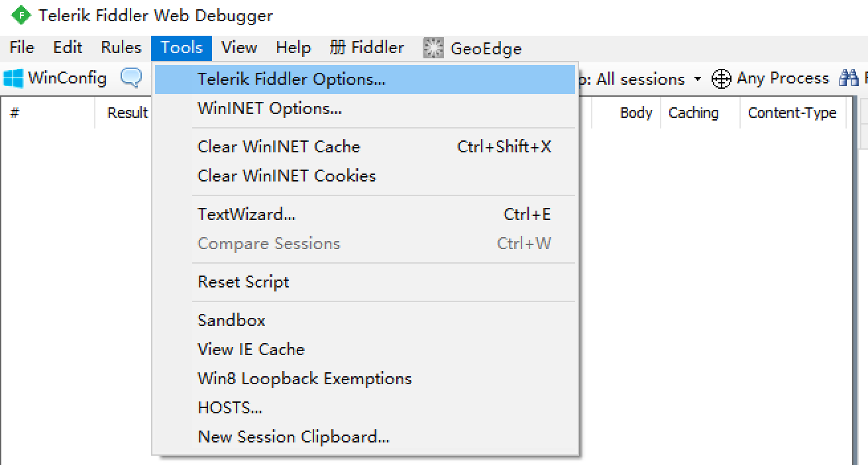The height and width of the screenshot is (465, 868).
Task: Open the Rules menu
Action: tap(121, 47)
